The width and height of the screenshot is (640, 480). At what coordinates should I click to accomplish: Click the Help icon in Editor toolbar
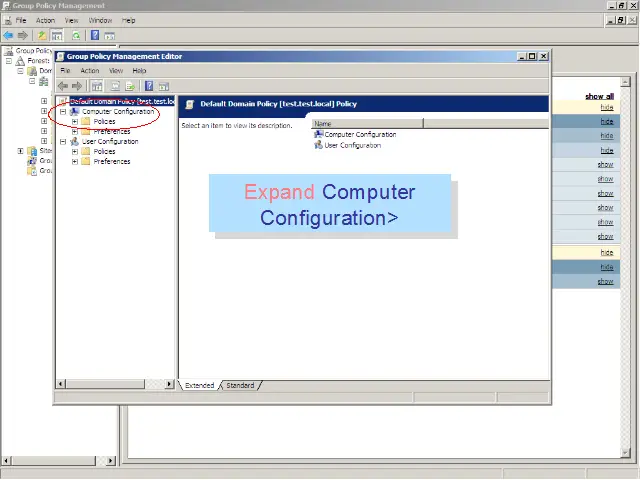[149, 86]
